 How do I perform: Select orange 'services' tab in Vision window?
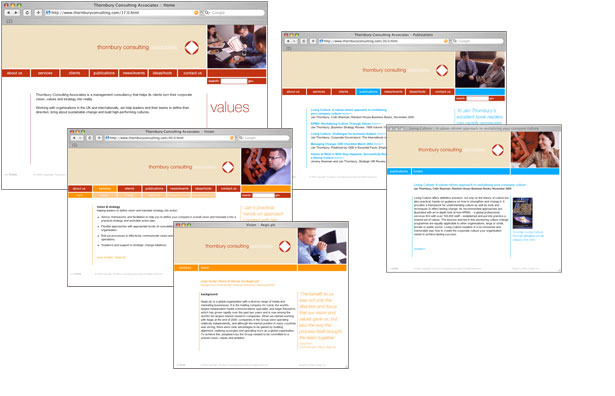(x=105, y=189)
